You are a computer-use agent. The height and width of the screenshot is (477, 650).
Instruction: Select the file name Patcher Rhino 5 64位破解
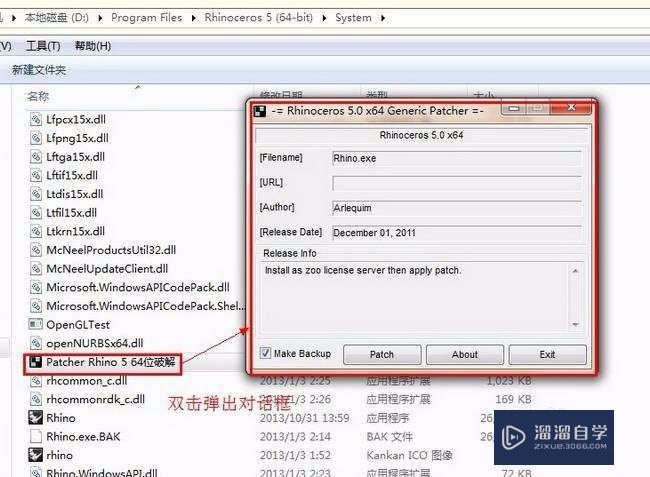coord(111,362)
